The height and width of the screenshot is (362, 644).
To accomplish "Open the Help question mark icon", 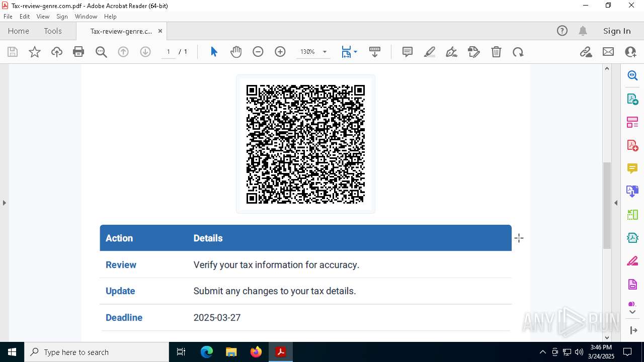I will click(x=562, y=31).
